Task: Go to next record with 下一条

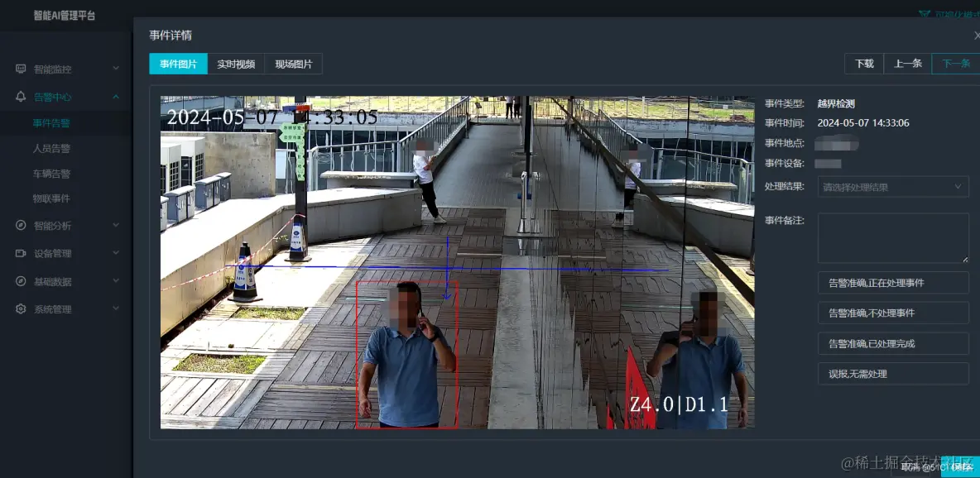Action: click(x=956, y=63)
